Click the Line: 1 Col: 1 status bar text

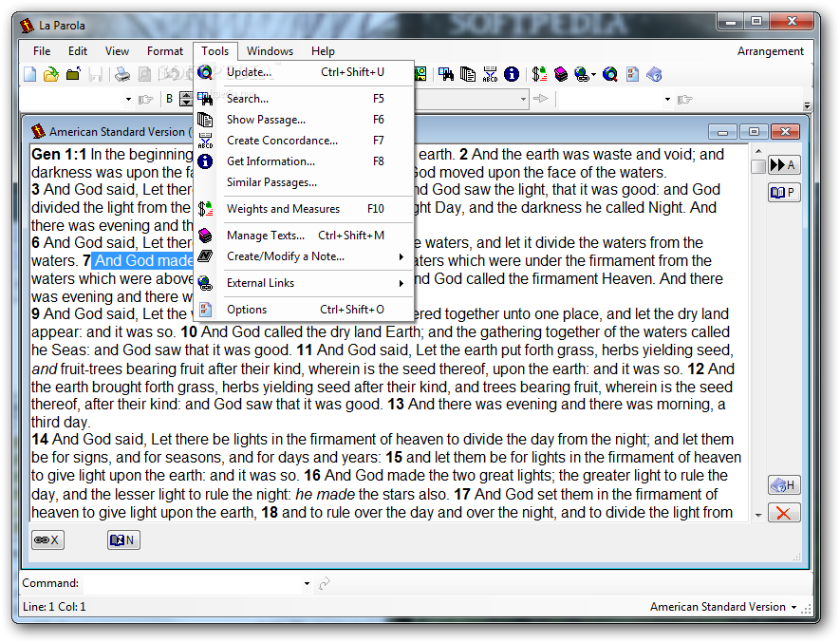tap(54, 607)
